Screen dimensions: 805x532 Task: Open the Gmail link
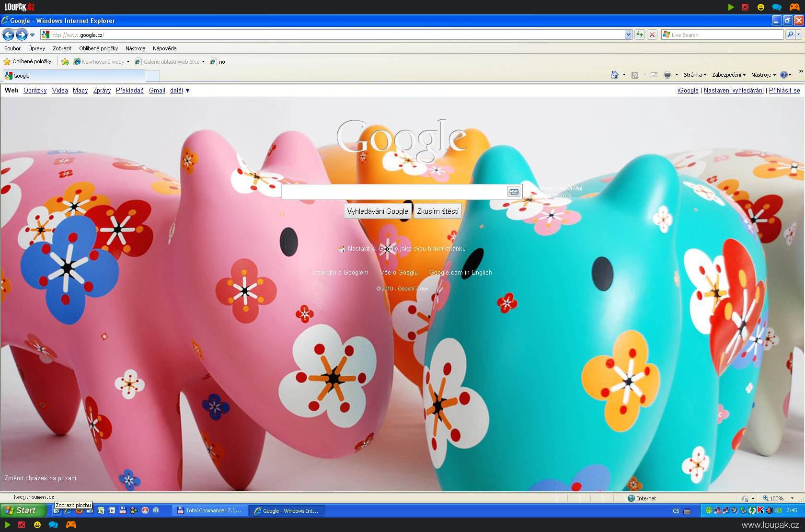click(157, 90)
